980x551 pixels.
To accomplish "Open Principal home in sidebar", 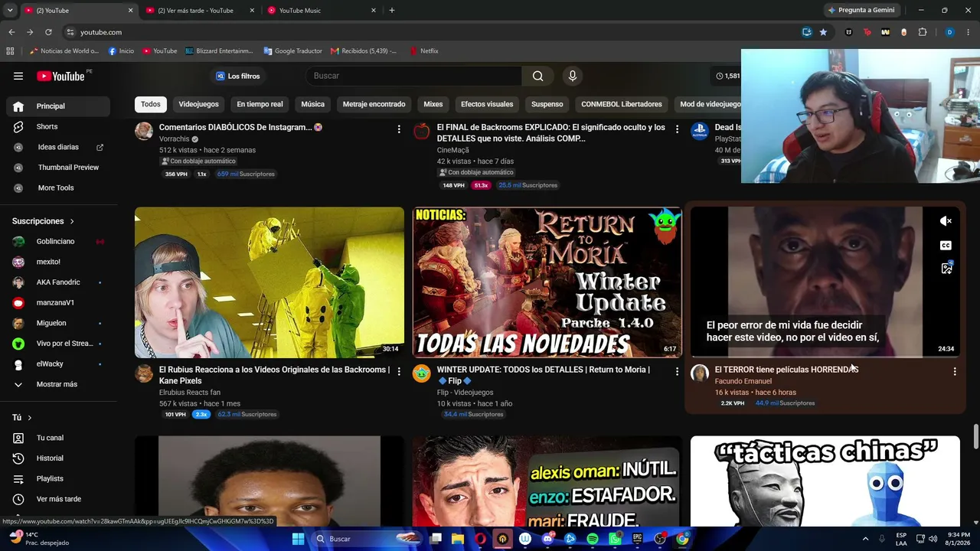I will [58, 106].
